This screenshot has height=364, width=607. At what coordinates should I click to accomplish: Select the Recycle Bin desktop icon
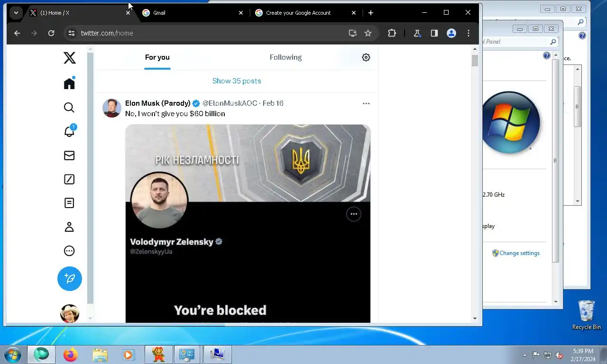click(587, 315)
